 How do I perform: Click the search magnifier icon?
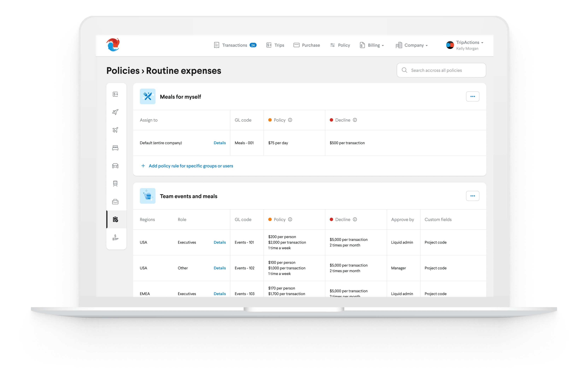[x=404, y=70]
